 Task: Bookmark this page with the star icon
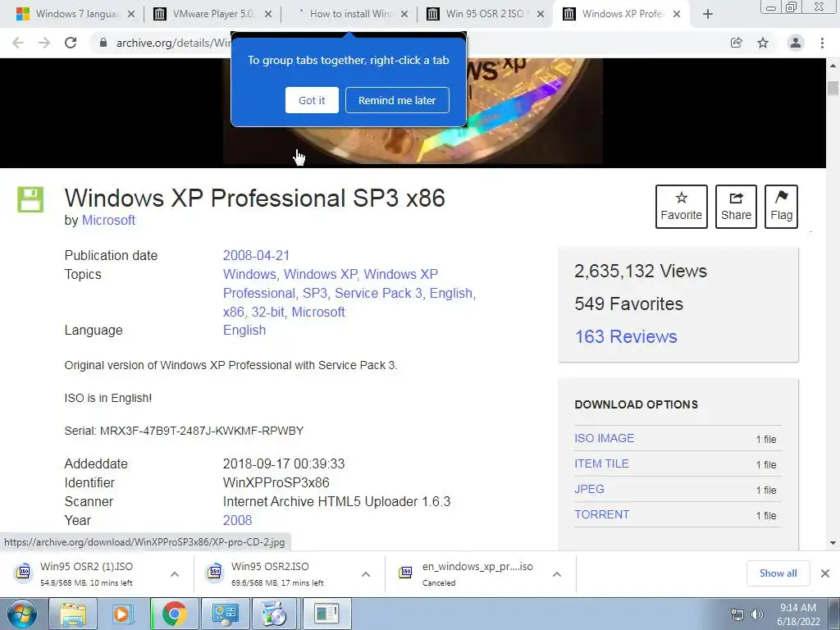(x=763, y=43)
